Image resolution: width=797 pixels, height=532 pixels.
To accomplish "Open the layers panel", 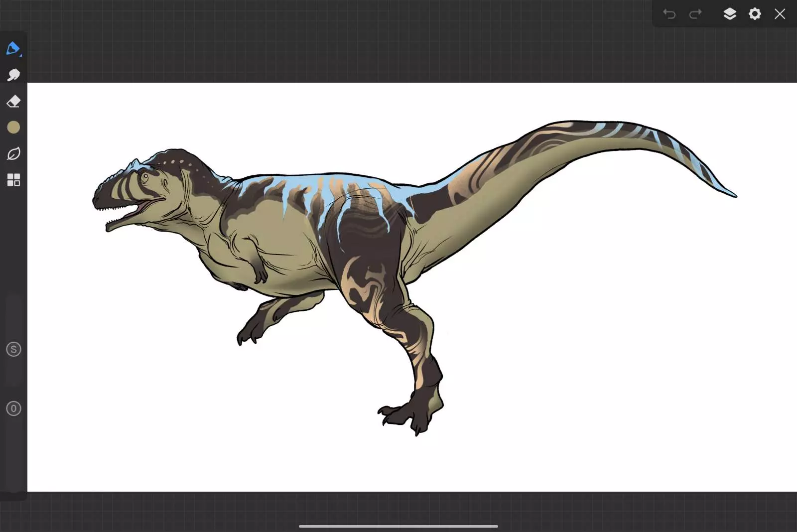I will [x=730, y=13].
